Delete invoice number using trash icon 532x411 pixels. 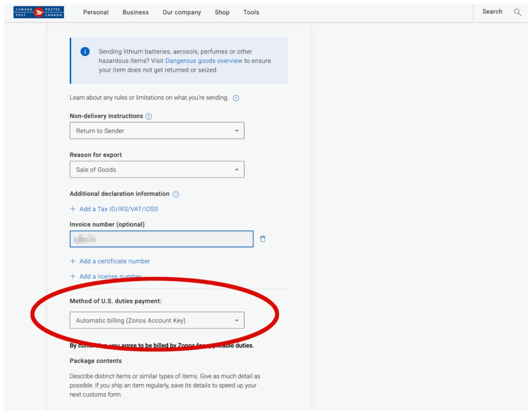coord(263,239)
